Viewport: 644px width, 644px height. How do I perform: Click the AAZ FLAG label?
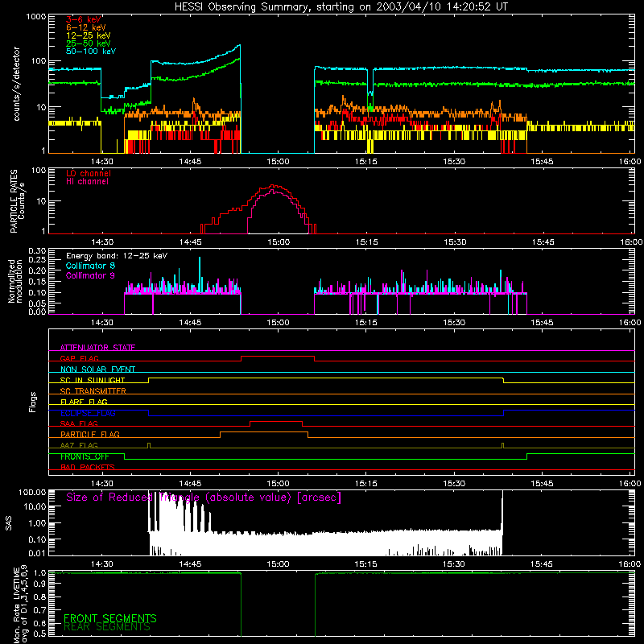click(x=79, y=445)
